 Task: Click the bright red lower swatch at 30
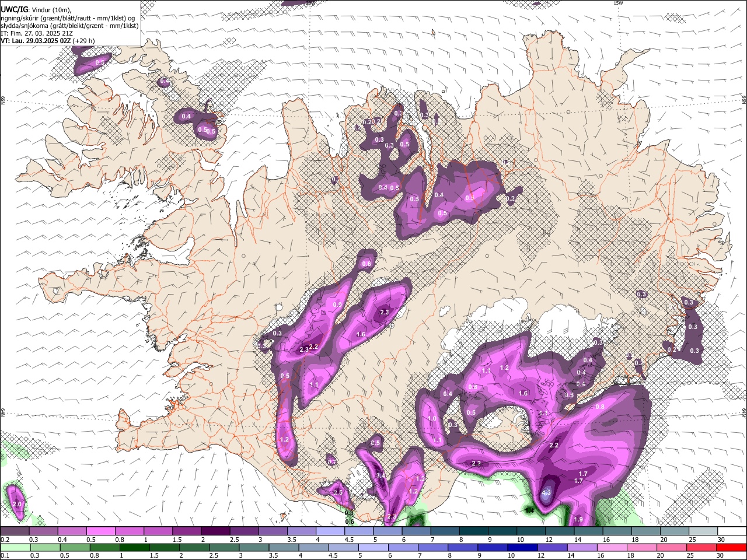(x=731, y=548)
